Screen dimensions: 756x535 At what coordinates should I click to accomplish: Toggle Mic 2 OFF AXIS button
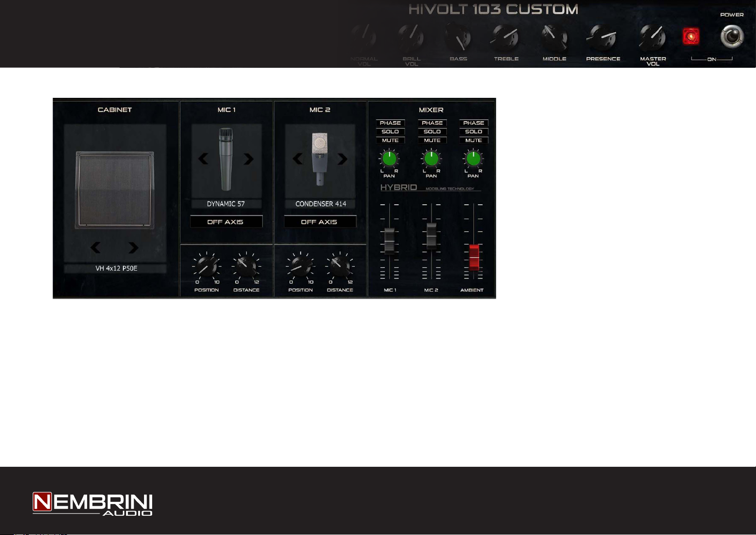[320, 222]
